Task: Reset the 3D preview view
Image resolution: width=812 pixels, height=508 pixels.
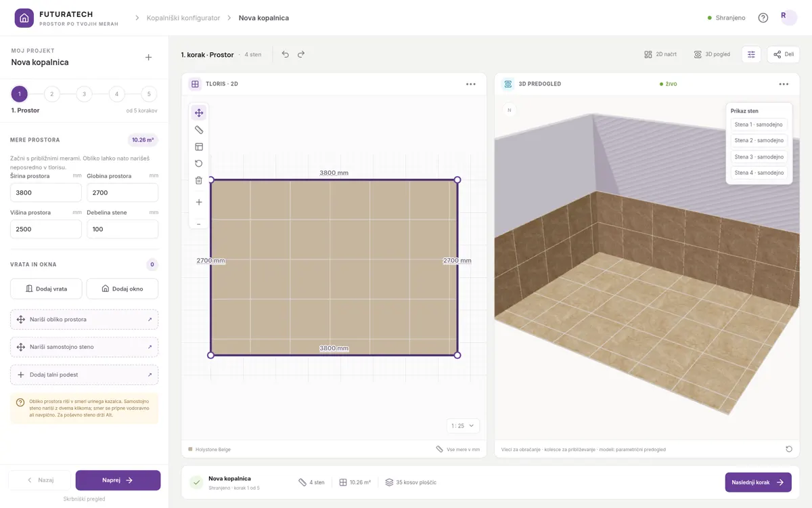Action: pos(789,449)
